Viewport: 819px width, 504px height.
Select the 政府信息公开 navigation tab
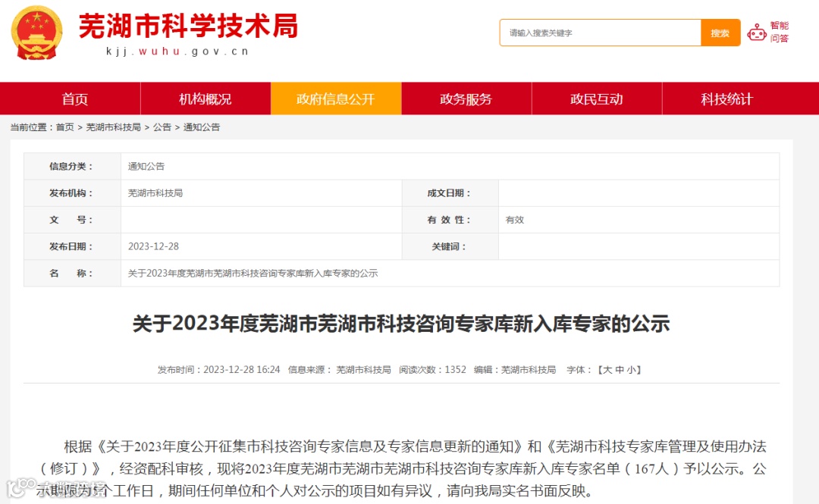(336, 99)
